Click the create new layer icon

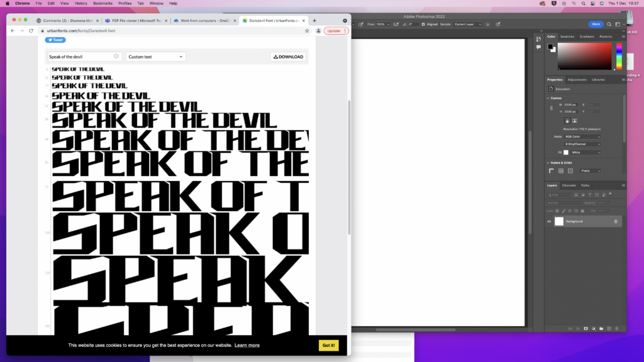[609, 329]
